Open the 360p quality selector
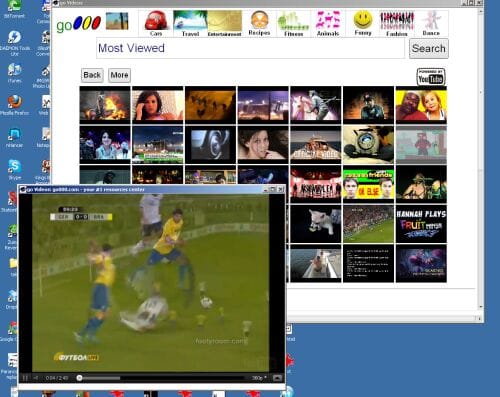Image resolution: width=500 pixels, height=397 pixels. tap(259, 378)
